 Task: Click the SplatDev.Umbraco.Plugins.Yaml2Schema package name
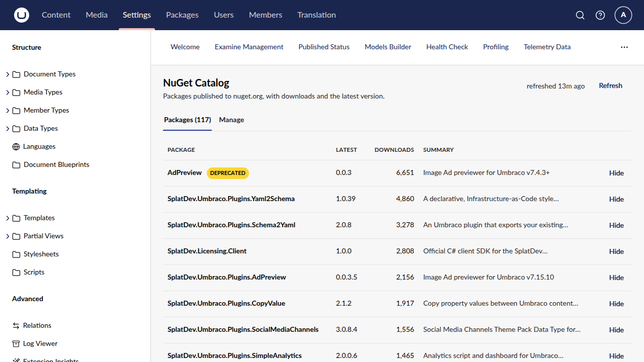tap(231, 199)
